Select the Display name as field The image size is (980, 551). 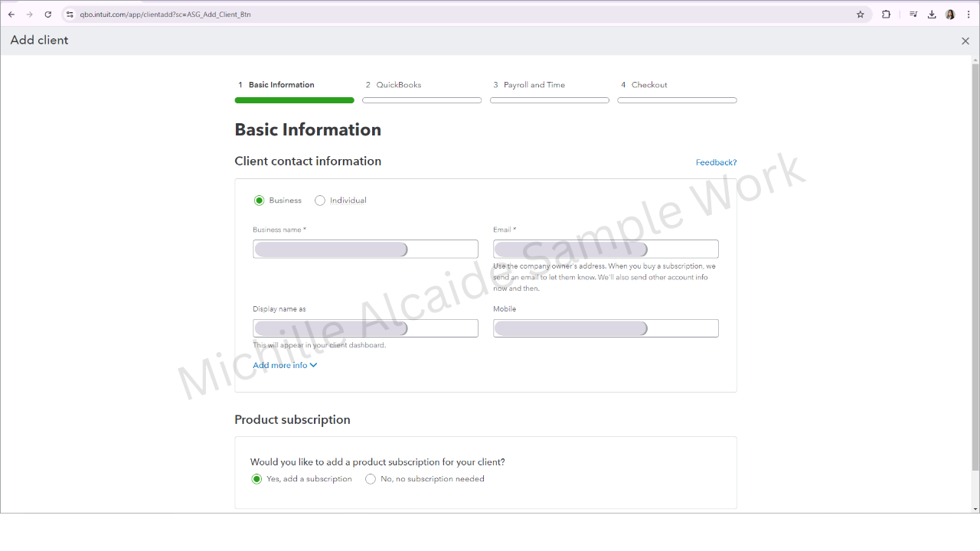(x=365, y=328)
